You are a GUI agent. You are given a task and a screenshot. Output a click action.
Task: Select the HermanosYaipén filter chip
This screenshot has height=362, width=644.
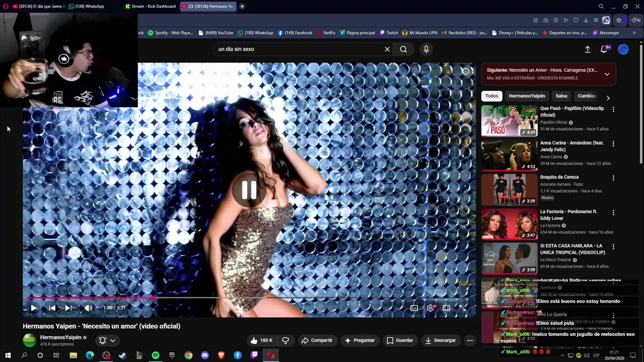(527, 96)
